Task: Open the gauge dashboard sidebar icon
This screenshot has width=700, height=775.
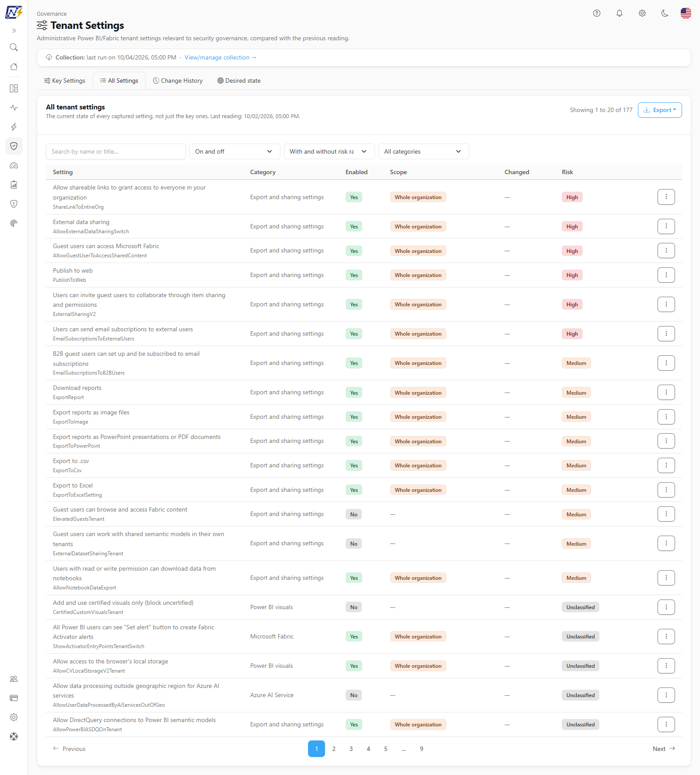Action: (14, 165)
